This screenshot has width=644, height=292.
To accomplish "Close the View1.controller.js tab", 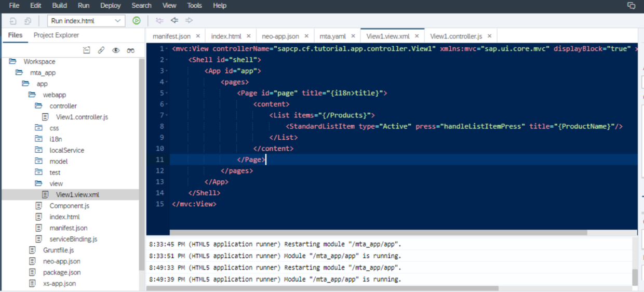I will [x=489, y=36].
